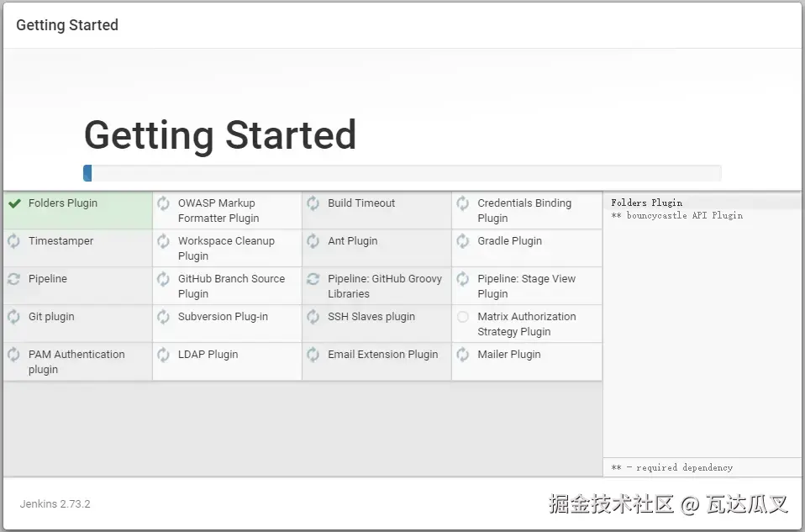Click the icon next to Mailer Plugin
805x532 pixels.
pyautogui.click(x=462, y=354)
